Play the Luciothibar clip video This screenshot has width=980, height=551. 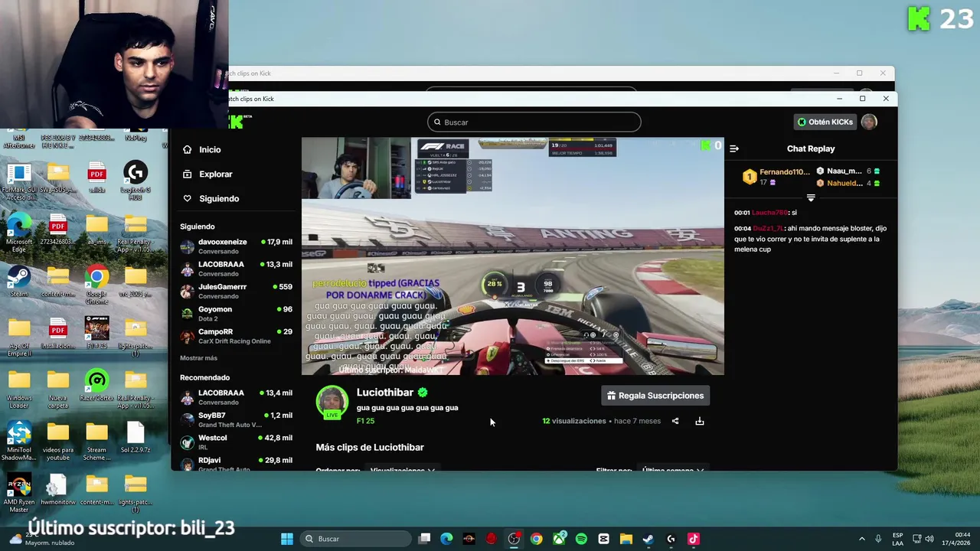(512, 256)
